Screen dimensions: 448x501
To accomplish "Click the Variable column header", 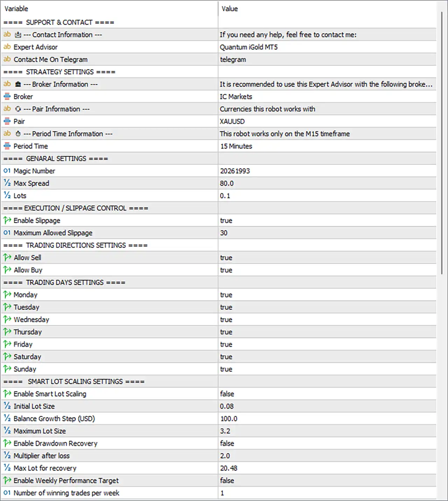I will pyautogui.click(x=110, y=9).
